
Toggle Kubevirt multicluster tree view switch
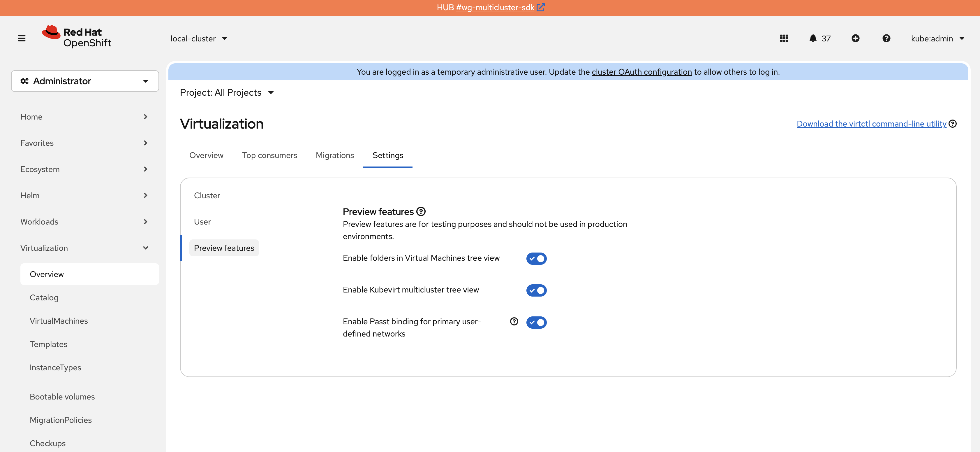pyautogui.click(x=536, y=290)
